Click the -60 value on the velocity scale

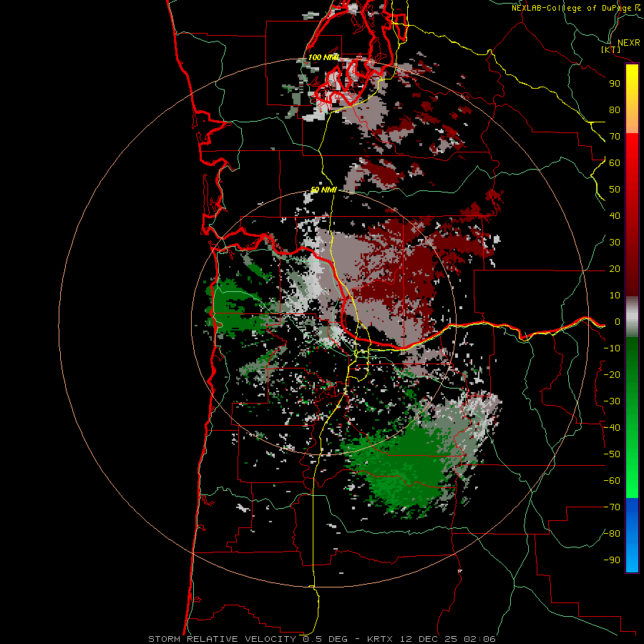click(612, 481)
